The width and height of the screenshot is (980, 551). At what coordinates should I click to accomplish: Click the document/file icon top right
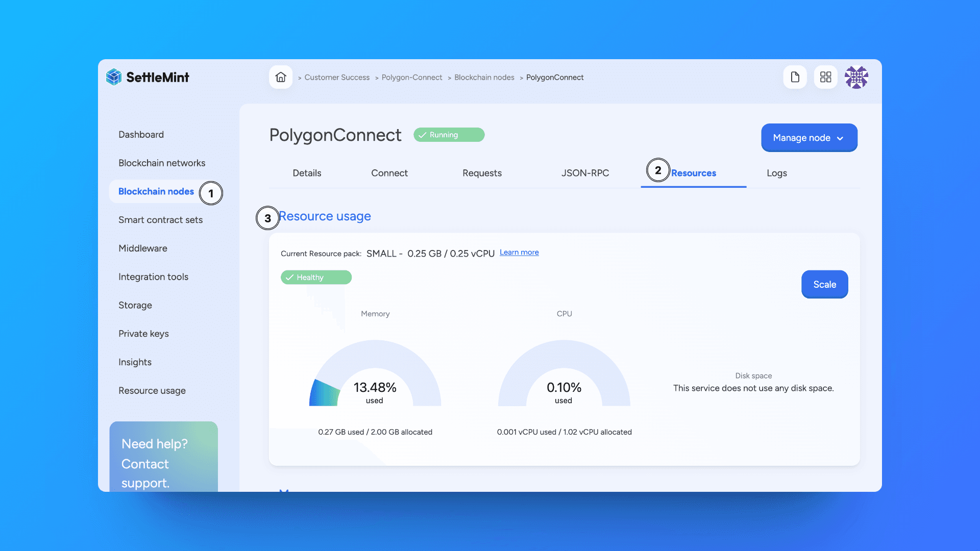(x=794, y=77)
